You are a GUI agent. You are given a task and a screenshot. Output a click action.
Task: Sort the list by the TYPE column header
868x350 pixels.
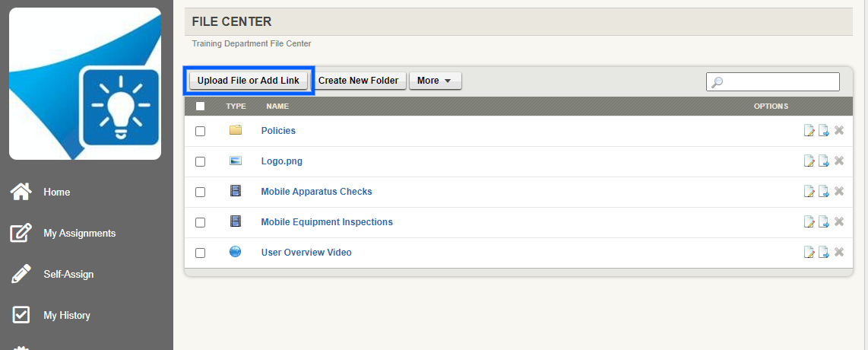pyautogui.click(x=236, y=107)
